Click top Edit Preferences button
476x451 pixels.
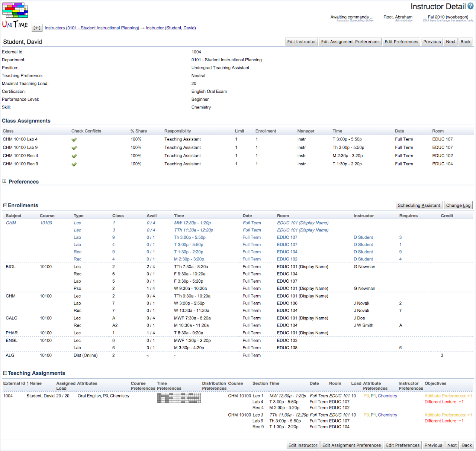[x=401, y=42]
